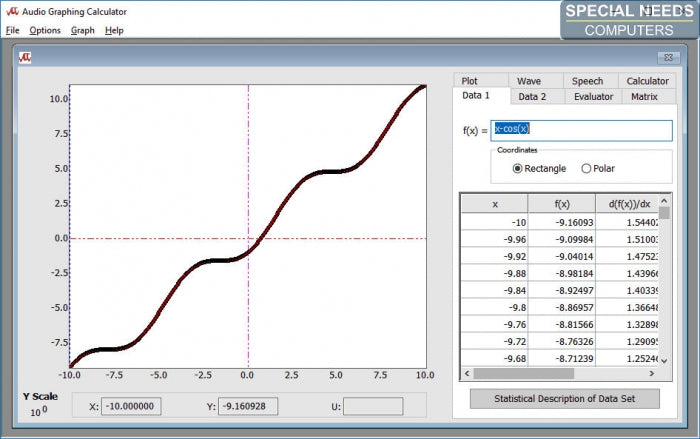Switch to the Plot tab
This screenshot has height=439, width=700.
[x=469, y=81]
